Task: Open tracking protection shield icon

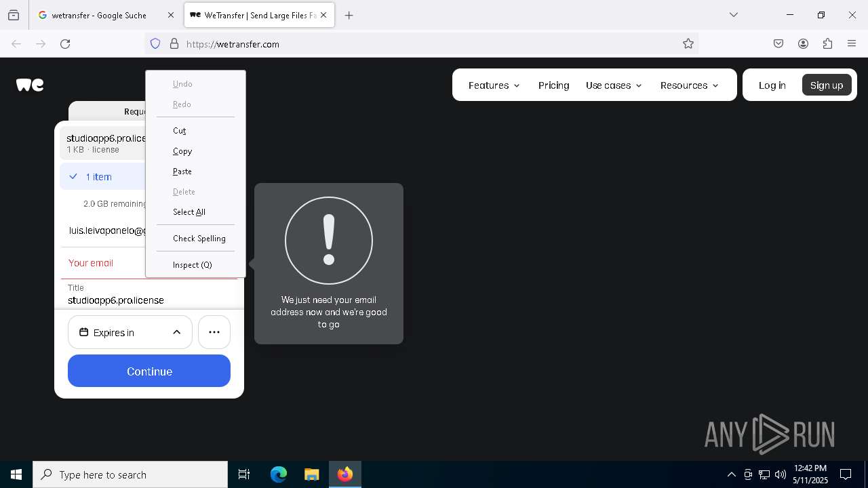Action: 155,44
